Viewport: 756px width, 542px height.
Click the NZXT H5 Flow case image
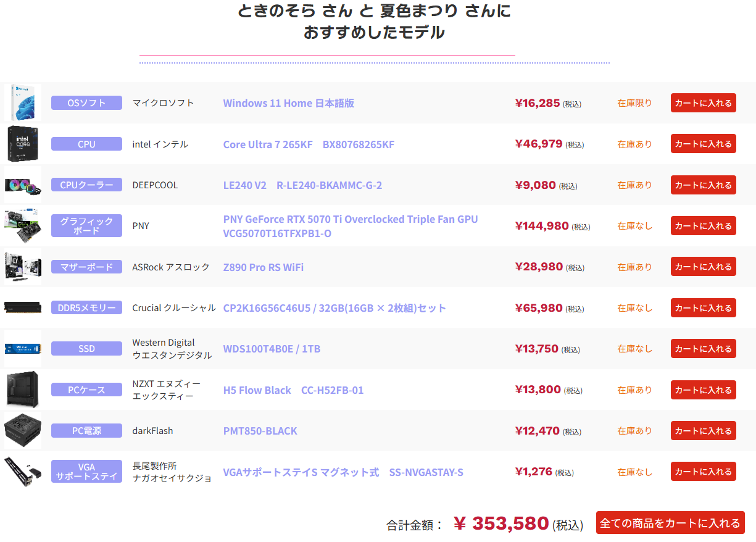(x=23, y=390)
